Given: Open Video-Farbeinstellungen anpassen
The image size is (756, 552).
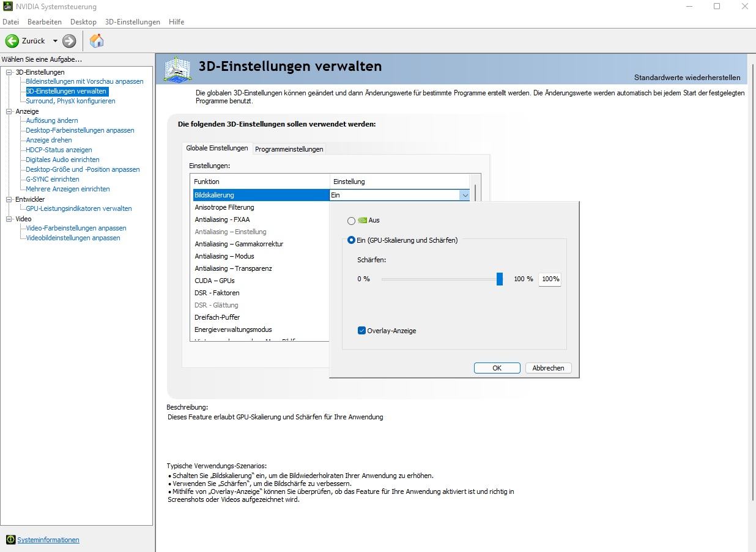Looking at the screenshot, I should tap(76, 228).
